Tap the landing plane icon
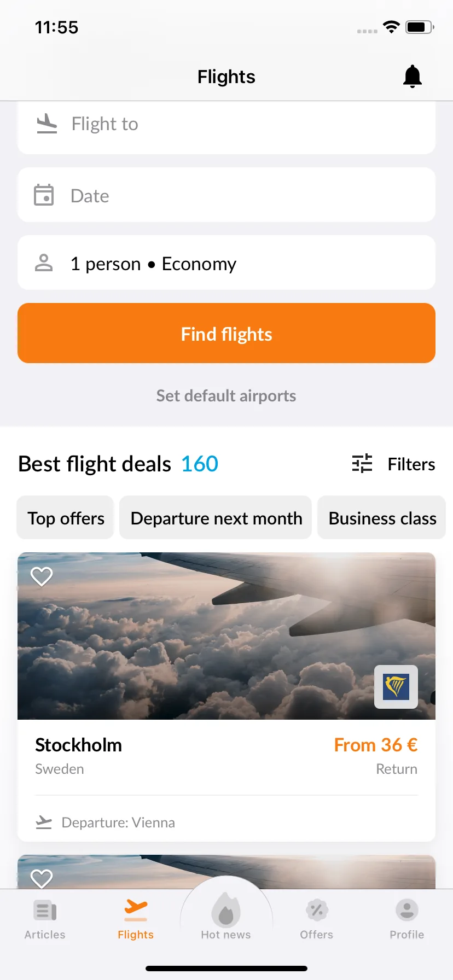 tap(47, 124)
